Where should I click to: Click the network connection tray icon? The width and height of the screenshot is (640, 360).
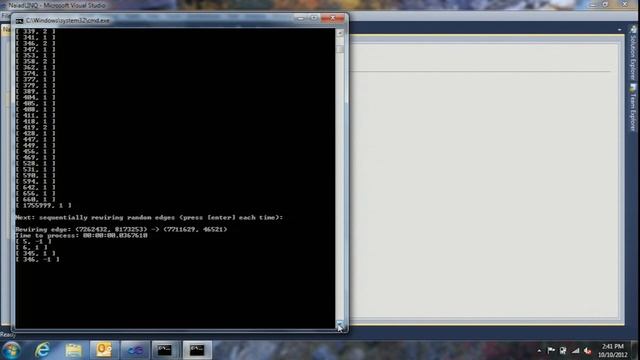(x=563, y=350)
